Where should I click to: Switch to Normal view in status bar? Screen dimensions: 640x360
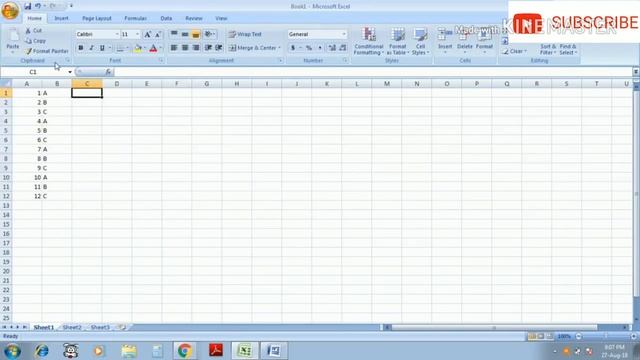[532, 336]
